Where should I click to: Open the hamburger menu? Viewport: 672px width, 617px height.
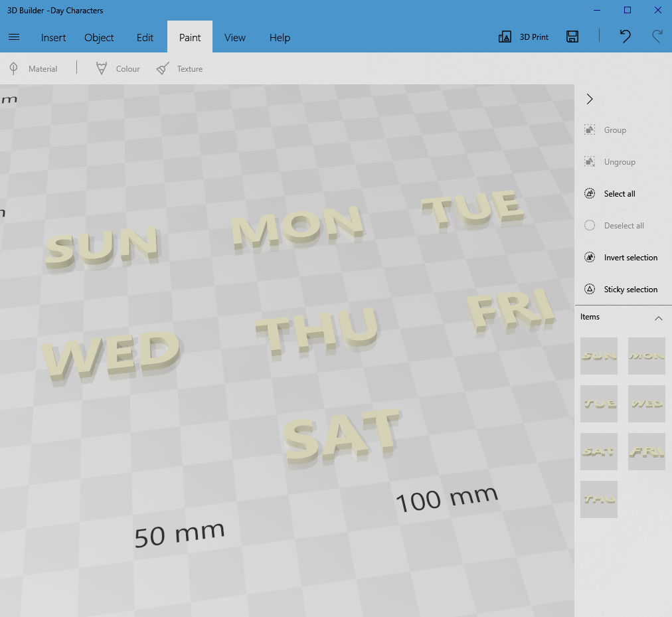click(14, 37)
